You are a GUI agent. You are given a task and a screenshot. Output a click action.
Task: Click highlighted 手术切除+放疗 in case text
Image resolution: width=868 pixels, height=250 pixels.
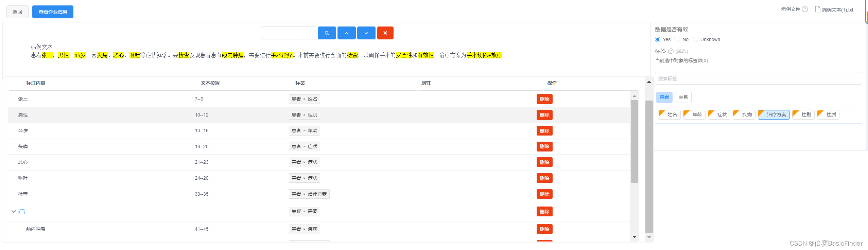[484, 55]
